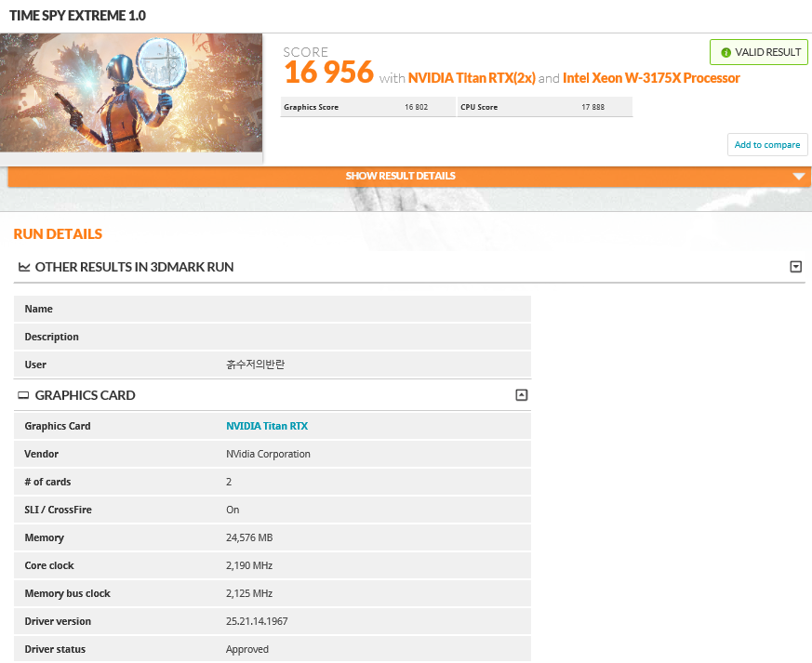The width and height of the screenshot is (812, 663).
Task: Click the green info icon in Valid Result
Action: pyautogui.click(x=726, y=52)
